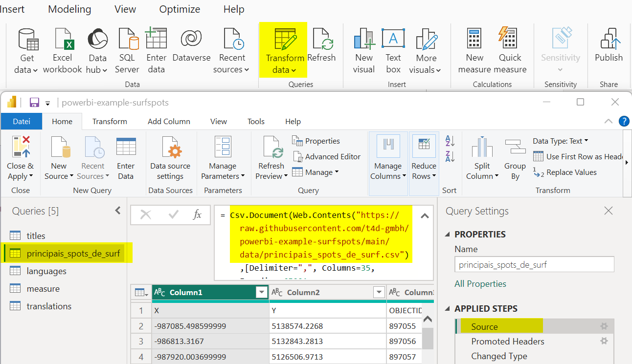The width and height of the screenshot is (632, 364).
Task: Select Promoted Headers step
Action: 508,341
